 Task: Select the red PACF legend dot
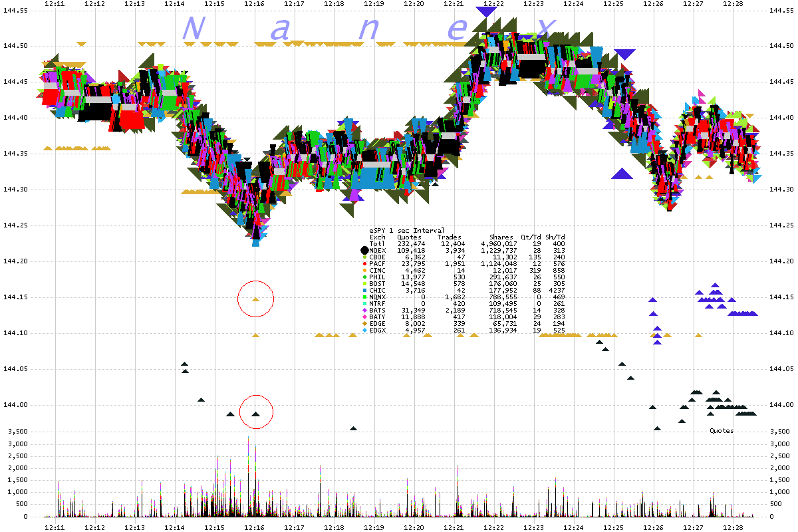point(364,263)
